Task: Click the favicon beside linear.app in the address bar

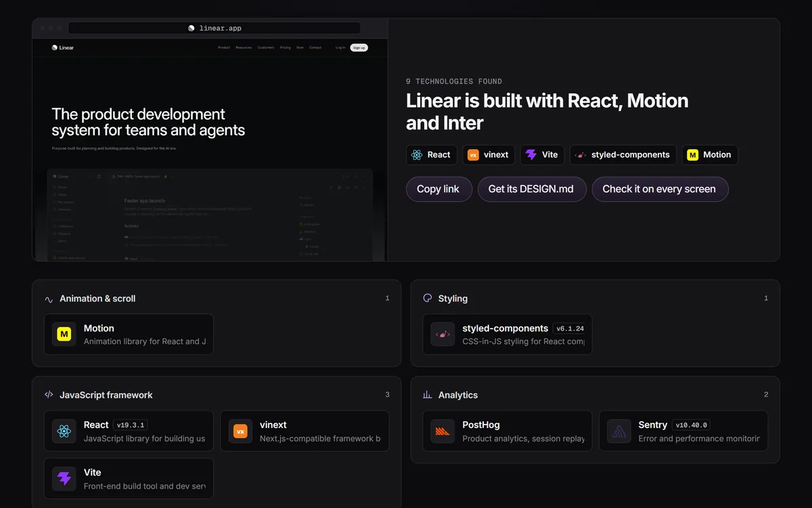Action: click(x=191, y=28)
